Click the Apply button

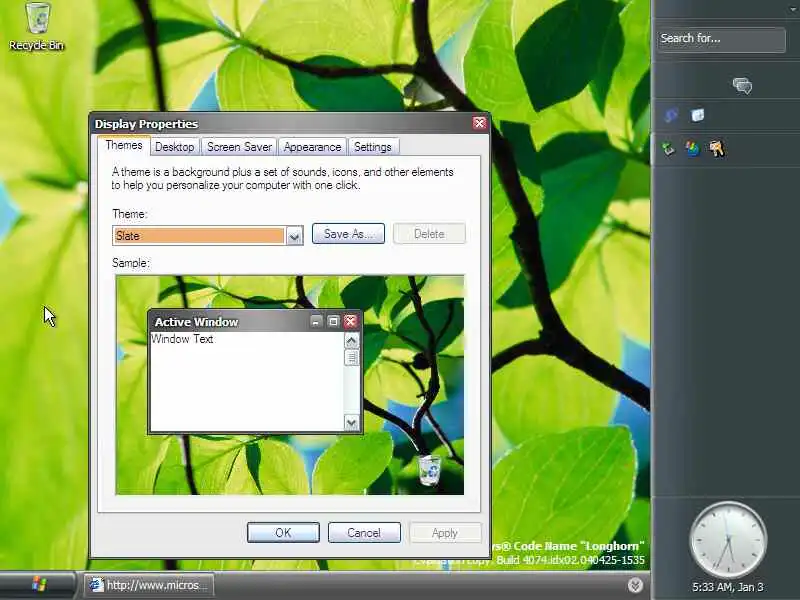click(x=445, y=533)
